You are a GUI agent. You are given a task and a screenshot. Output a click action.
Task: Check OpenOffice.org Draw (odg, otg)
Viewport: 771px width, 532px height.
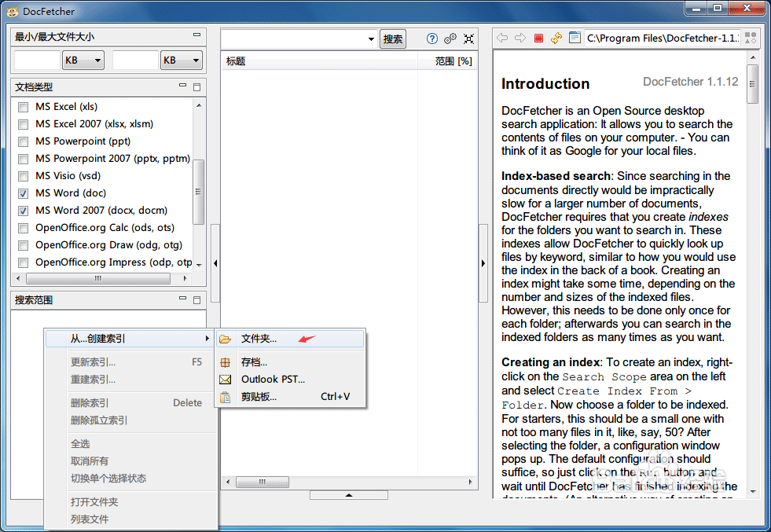coord(23,245)
